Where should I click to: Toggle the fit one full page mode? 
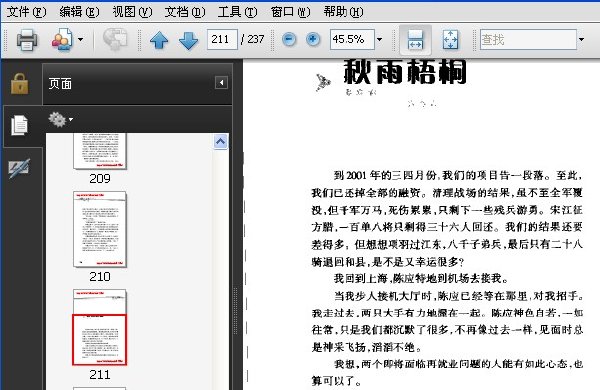pyautogui.click(x=450, y=39)
